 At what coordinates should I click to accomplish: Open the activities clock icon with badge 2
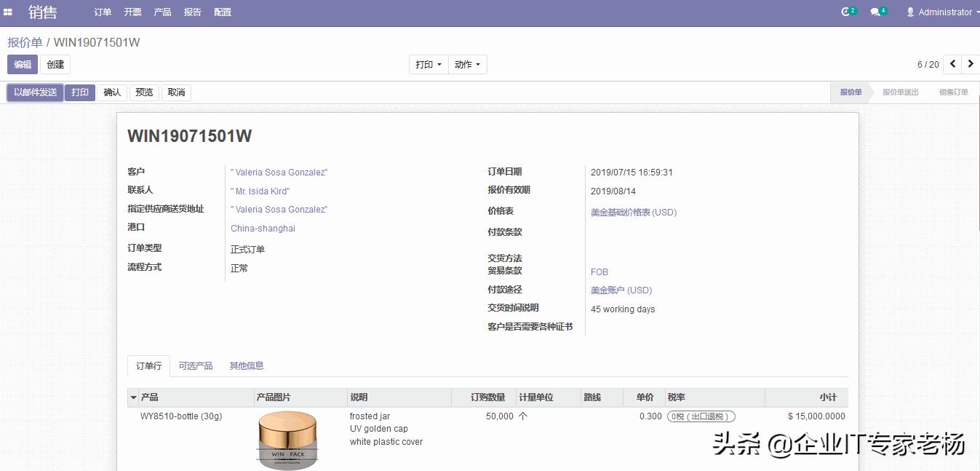(x=846, y=12)
